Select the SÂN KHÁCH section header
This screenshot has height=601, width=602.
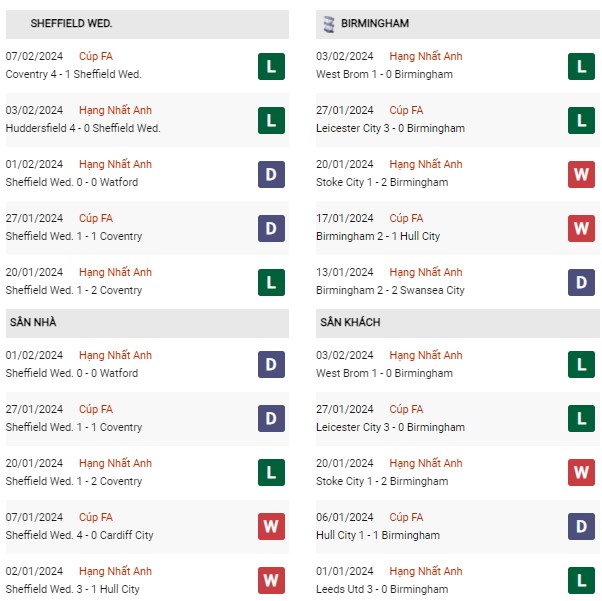point(458,323)
